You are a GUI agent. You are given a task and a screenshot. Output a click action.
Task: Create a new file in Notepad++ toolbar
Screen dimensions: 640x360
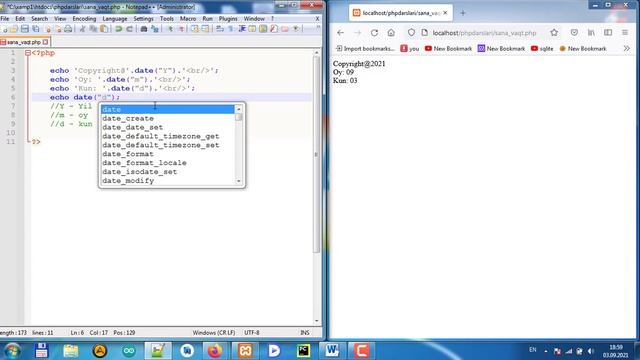point(4,29)
